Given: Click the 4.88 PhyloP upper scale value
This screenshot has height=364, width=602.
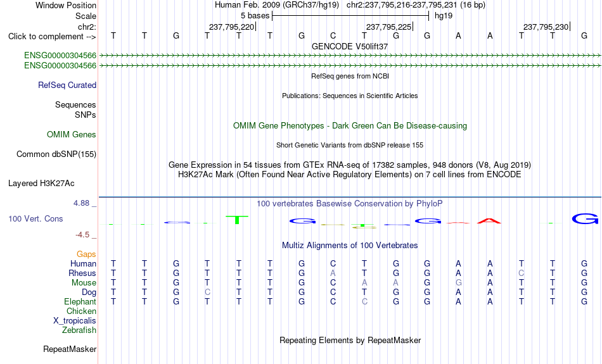Looking at the screenshot, I should click(x=82, y=203).
